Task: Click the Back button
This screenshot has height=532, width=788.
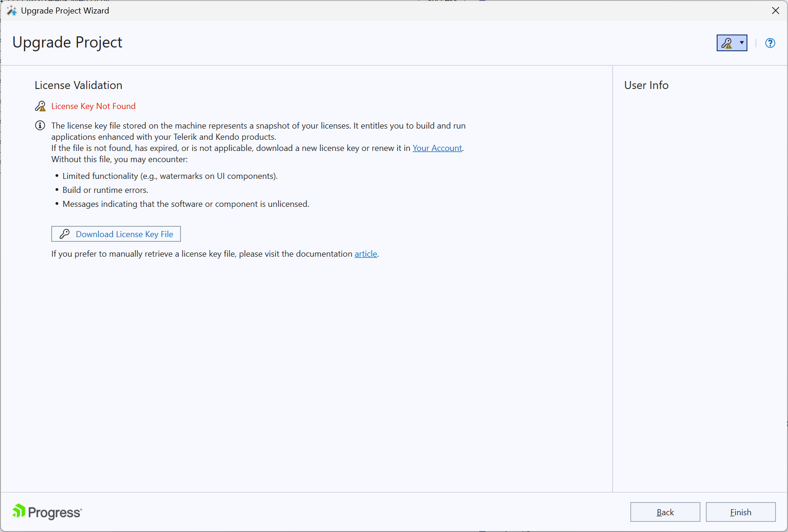Action: pos(665,512)
